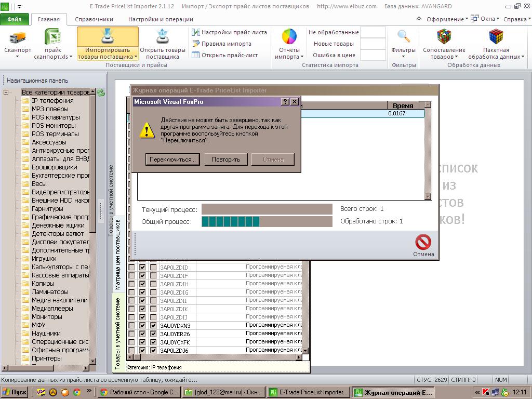Viewport: 532px width, 399px height.
Task: Toggle third checkbox in row 3AU0YER26
Action: [x=153, y=334]
